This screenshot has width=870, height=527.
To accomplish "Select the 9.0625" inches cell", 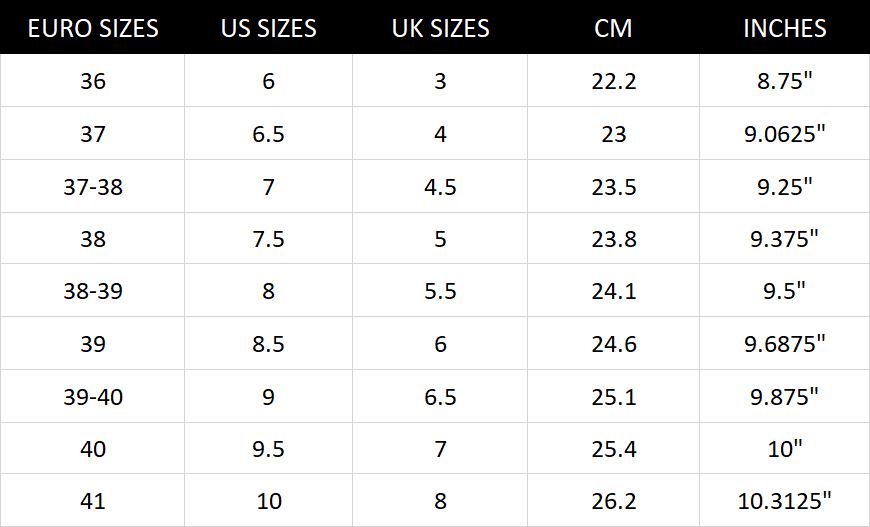I will 784,133.
